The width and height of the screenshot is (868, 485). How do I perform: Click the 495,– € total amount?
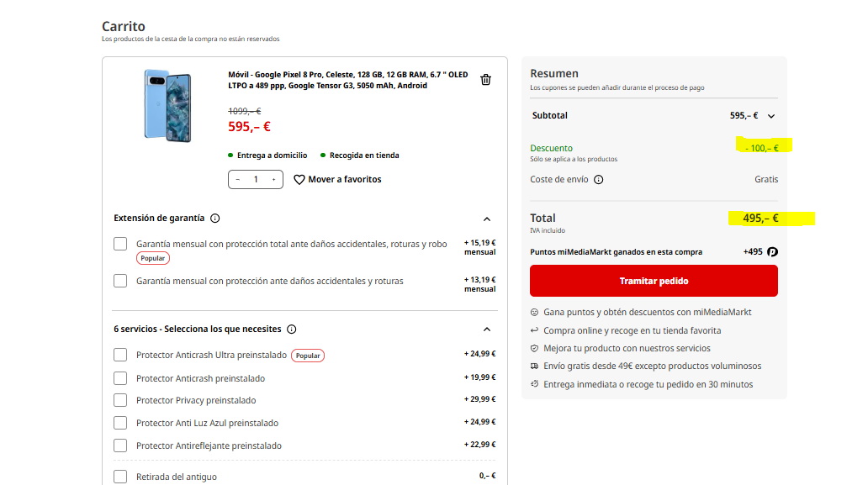tap(760, 219)
